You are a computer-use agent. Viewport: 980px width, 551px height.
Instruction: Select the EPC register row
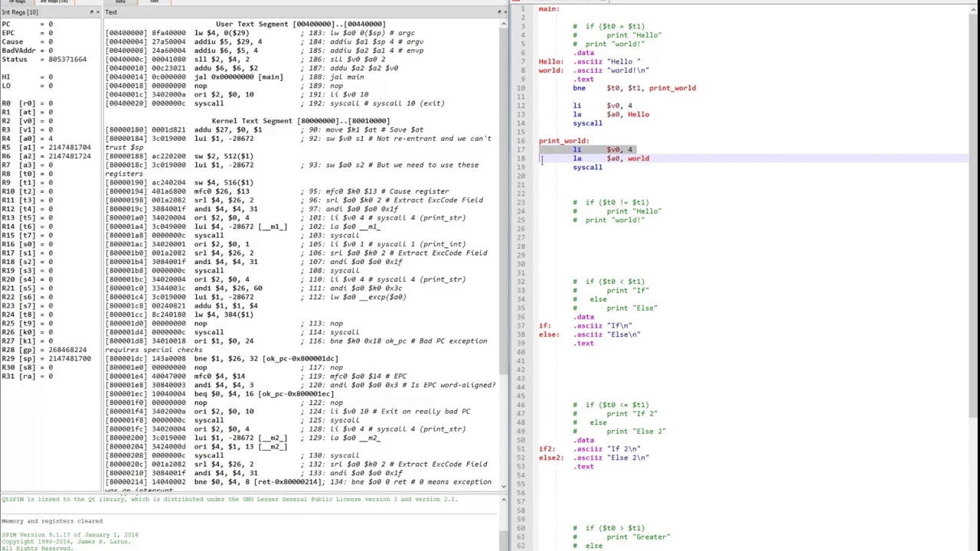point(28,33)
